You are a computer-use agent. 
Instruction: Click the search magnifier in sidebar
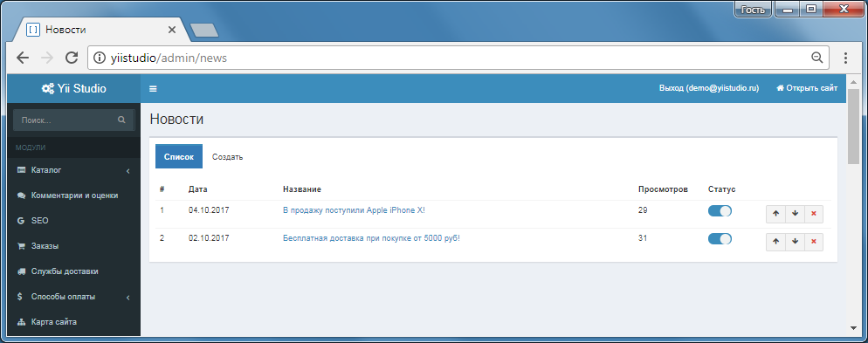tap(121, 120)
